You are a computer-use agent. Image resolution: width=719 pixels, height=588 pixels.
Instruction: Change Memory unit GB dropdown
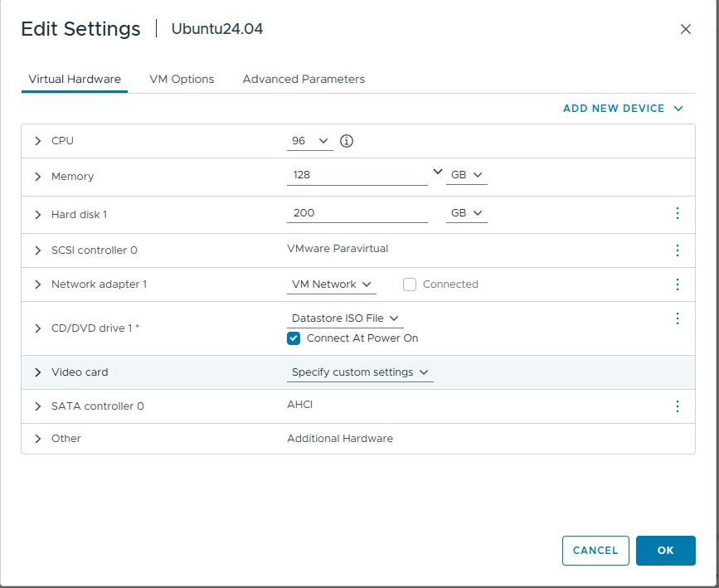click(466, 175)
